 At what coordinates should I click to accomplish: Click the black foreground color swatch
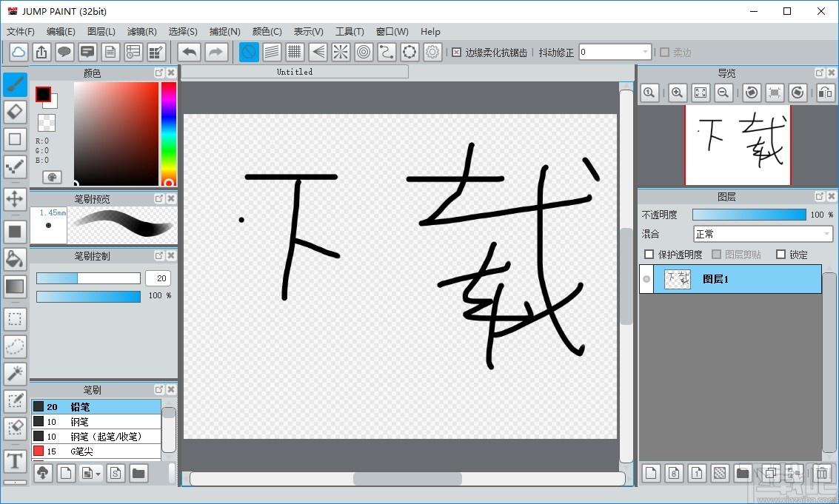pyautogui.click(x=44, y=95)
